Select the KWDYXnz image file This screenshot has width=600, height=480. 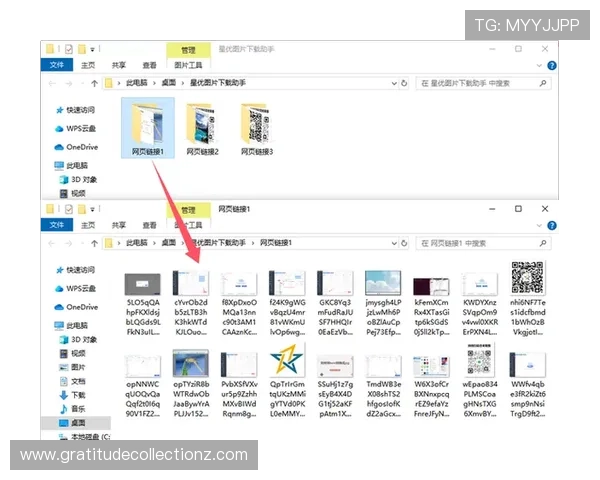click(479, 304)
